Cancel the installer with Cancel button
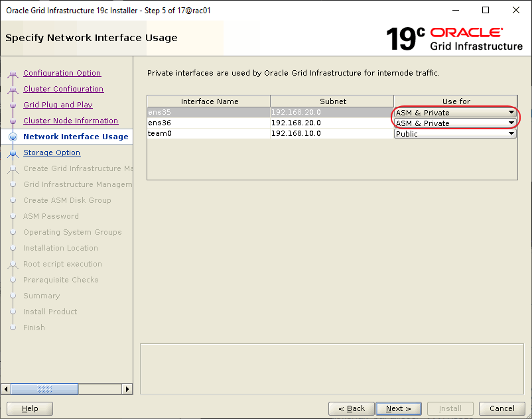The image size is (532, 419). pos(501,408)
